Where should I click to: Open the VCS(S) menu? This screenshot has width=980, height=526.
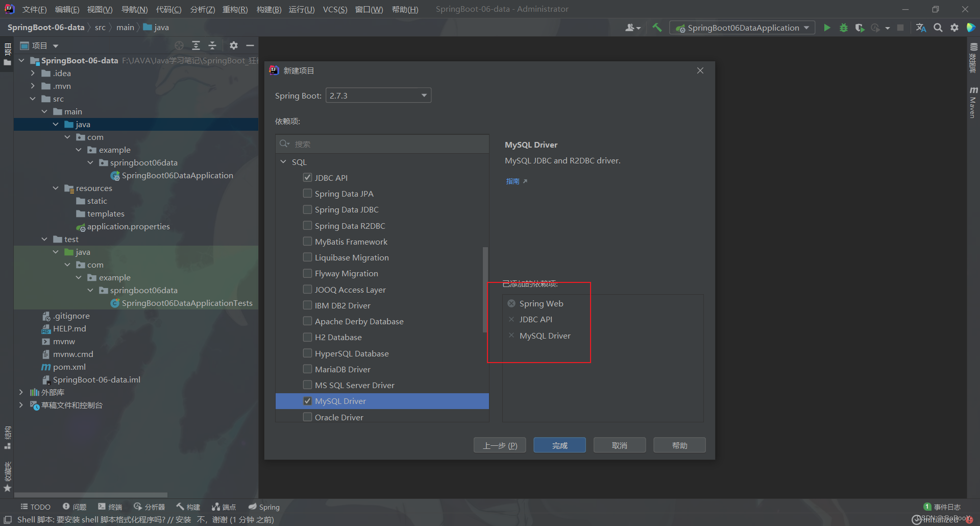pyautogui.click(x=335, y=9)
